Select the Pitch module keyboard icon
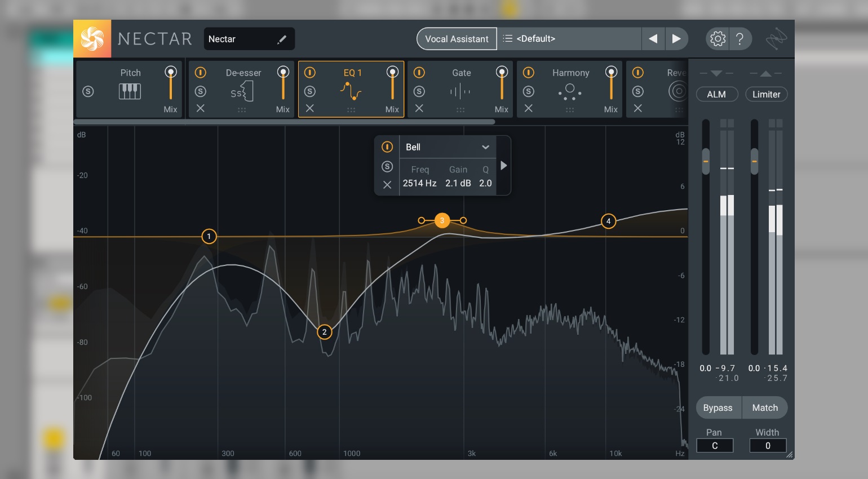This screenshot has height=479, width=868. [130, 91]
